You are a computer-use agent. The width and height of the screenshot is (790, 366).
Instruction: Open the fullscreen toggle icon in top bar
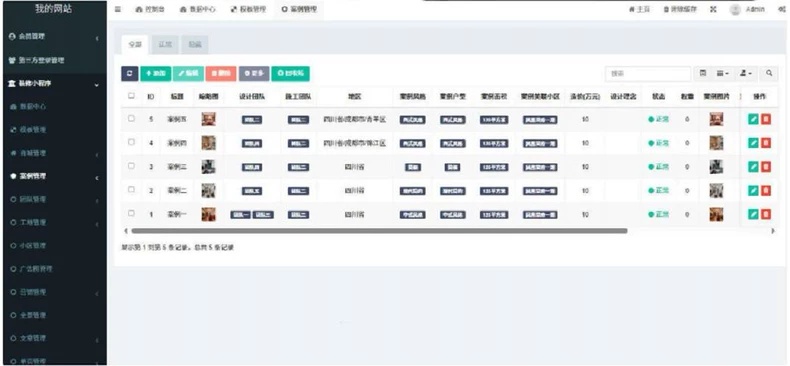click(713, 9)
